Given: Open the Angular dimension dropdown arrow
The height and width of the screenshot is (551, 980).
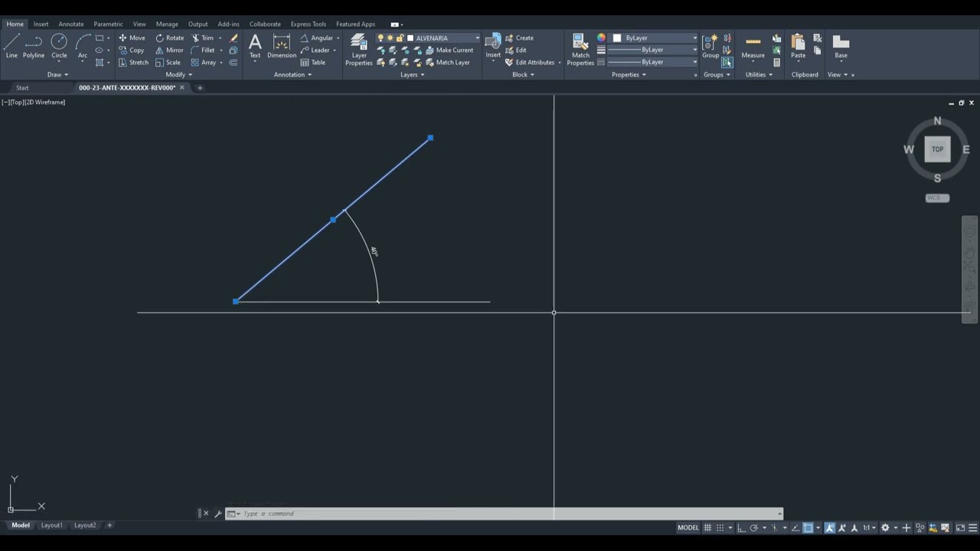Looking at the screenshot, I should (338, 37).
